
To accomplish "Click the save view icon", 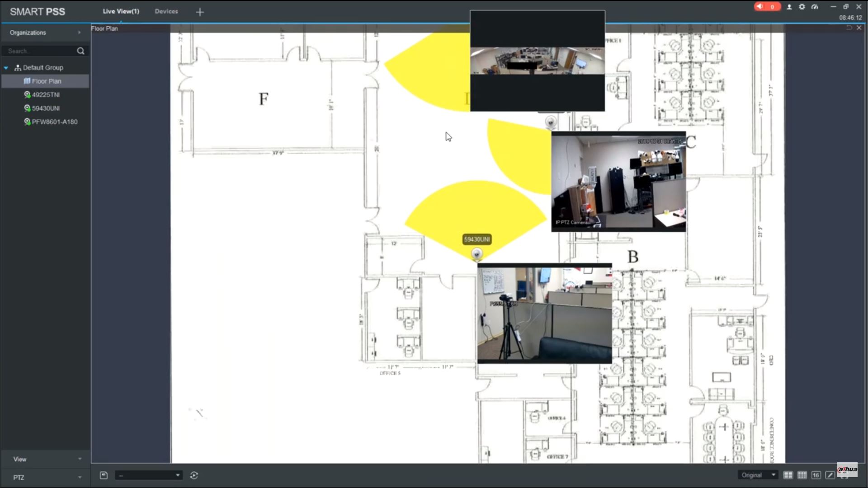I will point(104,475).
